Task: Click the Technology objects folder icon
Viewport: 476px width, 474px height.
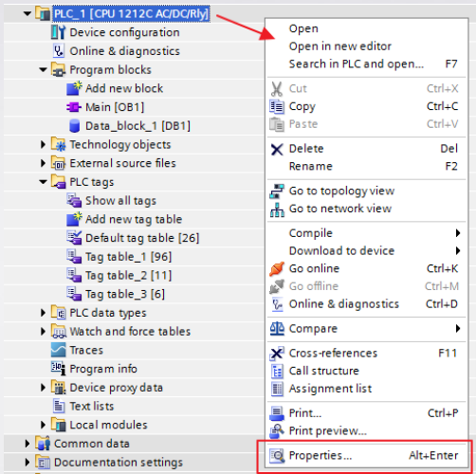Action: (59, 144)
